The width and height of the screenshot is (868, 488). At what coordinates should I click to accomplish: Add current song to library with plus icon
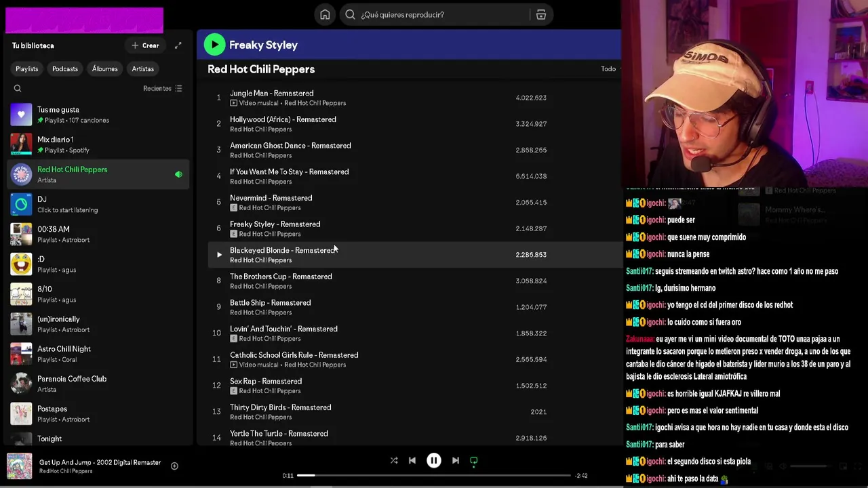[174, 466]
